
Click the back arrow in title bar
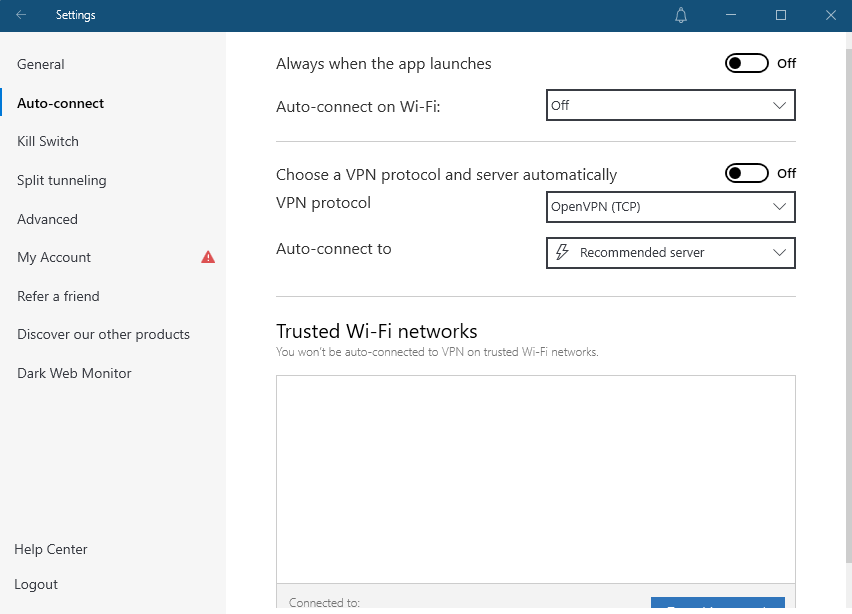point(21,15)
